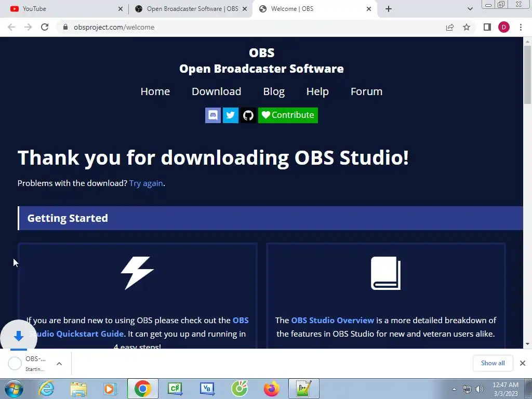Click the Getting Started heading

pos(68,218)
